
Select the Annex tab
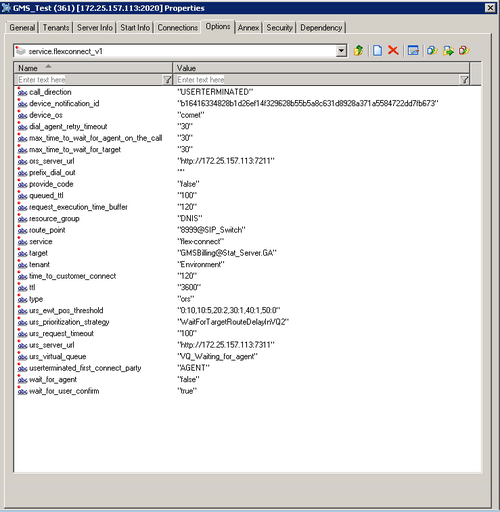coord(248,28)
